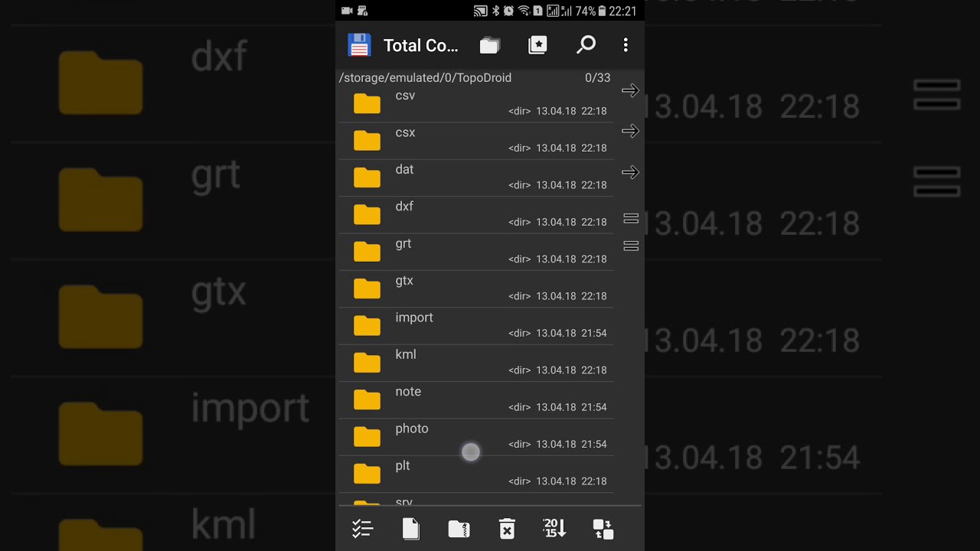Tap the search magnifier icon

tap(586, 45)
